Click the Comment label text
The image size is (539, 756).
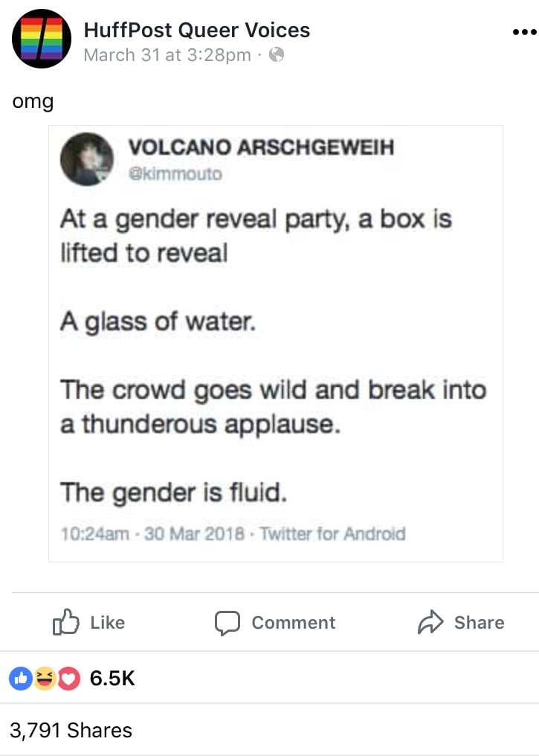294,623
